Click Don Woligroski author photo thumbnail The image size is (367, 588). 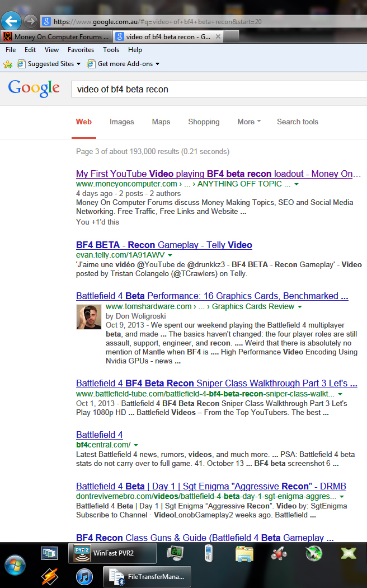tap(89, 317)
